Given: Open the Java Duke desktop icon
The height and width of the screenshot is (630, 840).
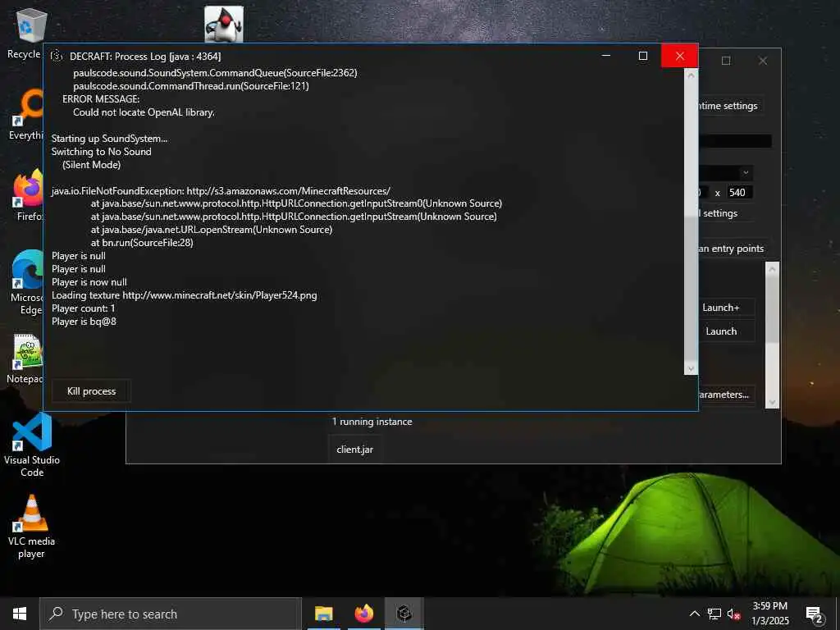Looking at the screenshot, I should [x=224, y=24].
